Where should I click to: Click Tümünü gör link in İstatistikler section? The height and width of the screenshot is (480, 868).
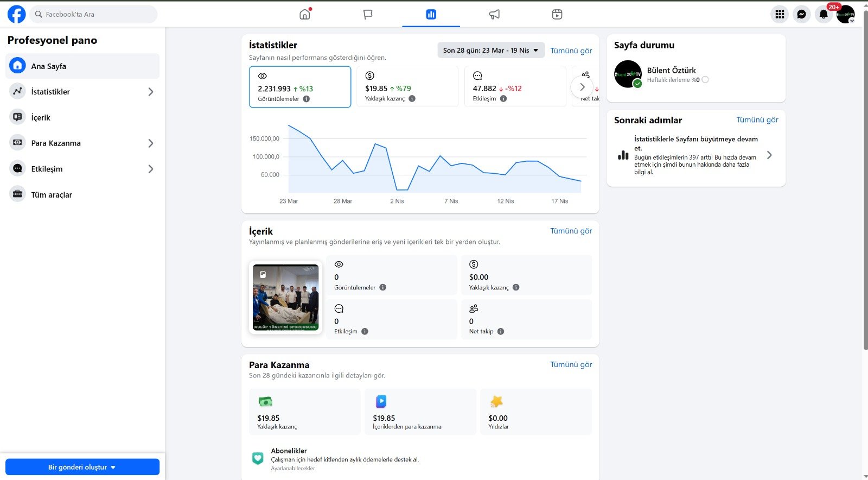pos(571,50)
